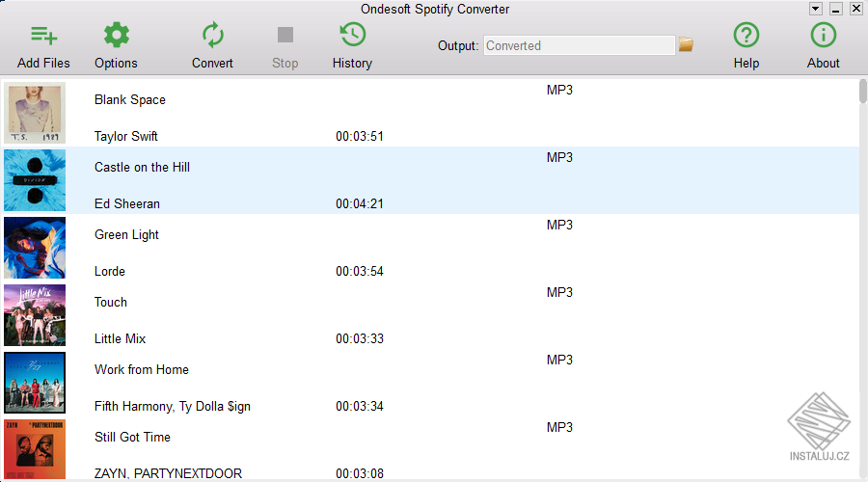The width and height of the screenshot is (868, 482).
Task: Click the MP3 format label for Green Light
Action: point(559,226)
